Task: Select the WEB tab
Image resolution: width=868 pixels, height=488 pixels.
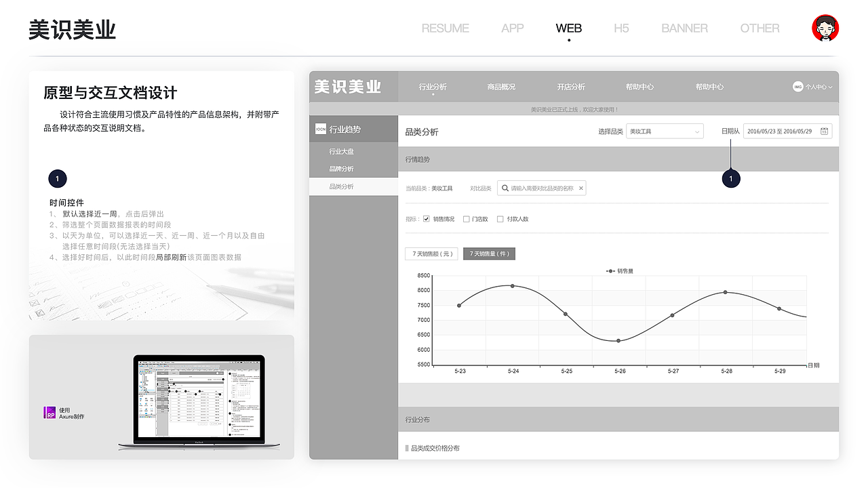Action: [x=569, y=28]
